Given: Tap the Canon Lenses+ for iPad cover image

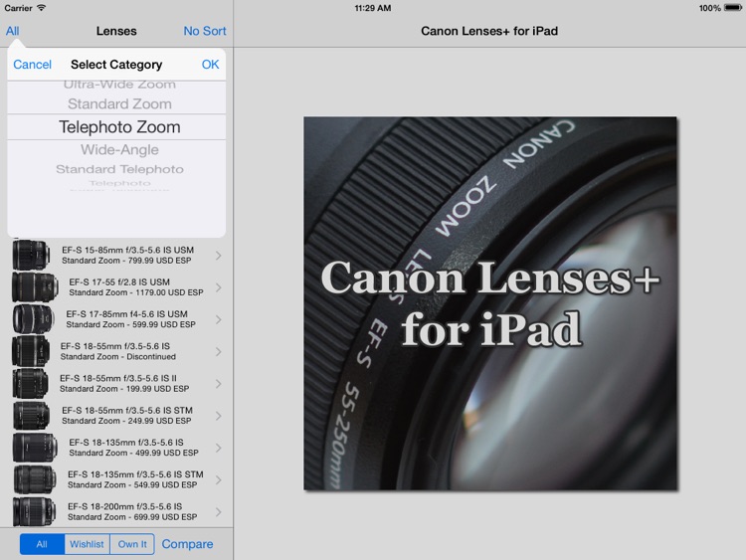Looking at the screenshot, I should pos(490,303).
